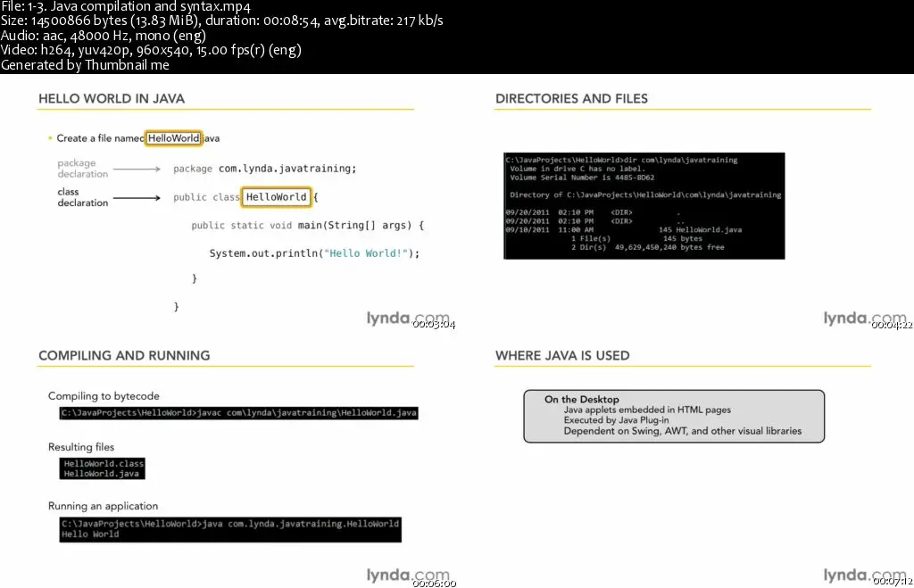This screenshot has height=588, width=914.
Task: Click the javac compile command line
Action: pos(238,413)
